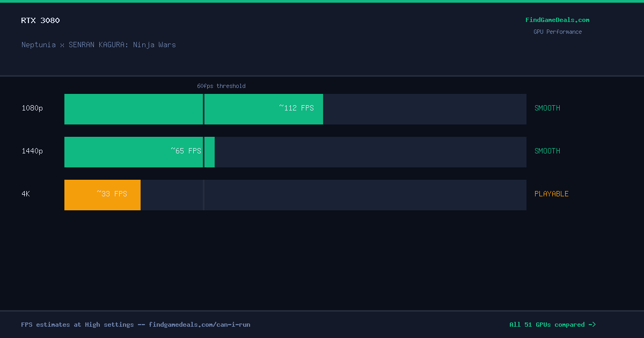Select the ~65 FPS value
The height and width of the screenshot is (338, 644).
click(186, 151)
